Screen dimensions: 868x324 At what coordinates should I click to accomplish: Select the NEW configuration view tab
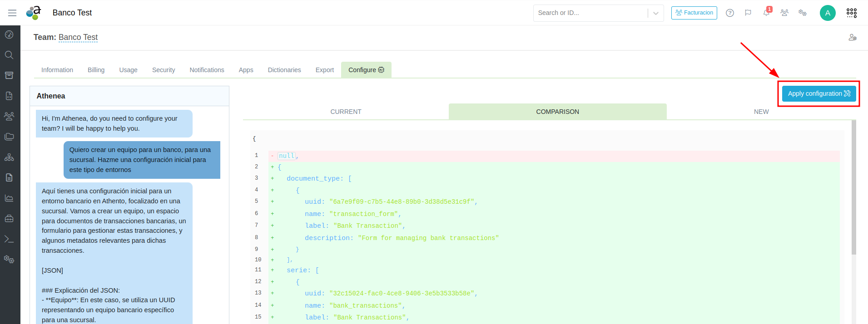761,112
